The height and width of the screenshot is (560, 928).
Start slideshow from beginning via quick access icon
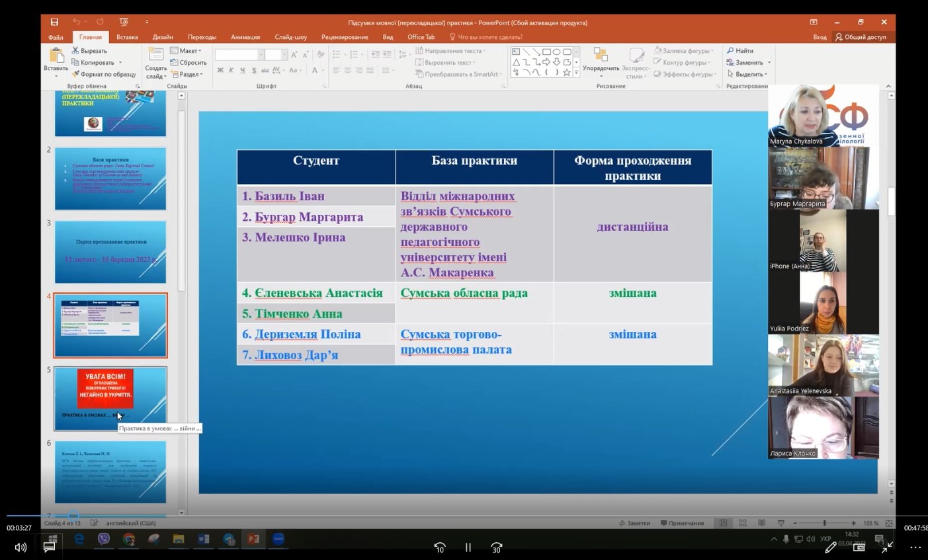pos(124,22)
